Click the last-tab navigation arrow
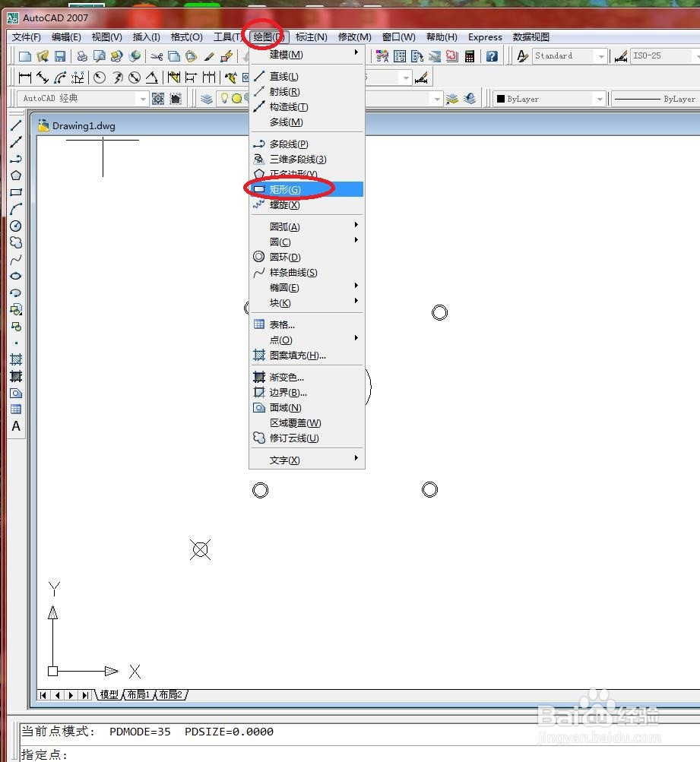The height and width of the screenshot is (762, 700). click(85, 695)
